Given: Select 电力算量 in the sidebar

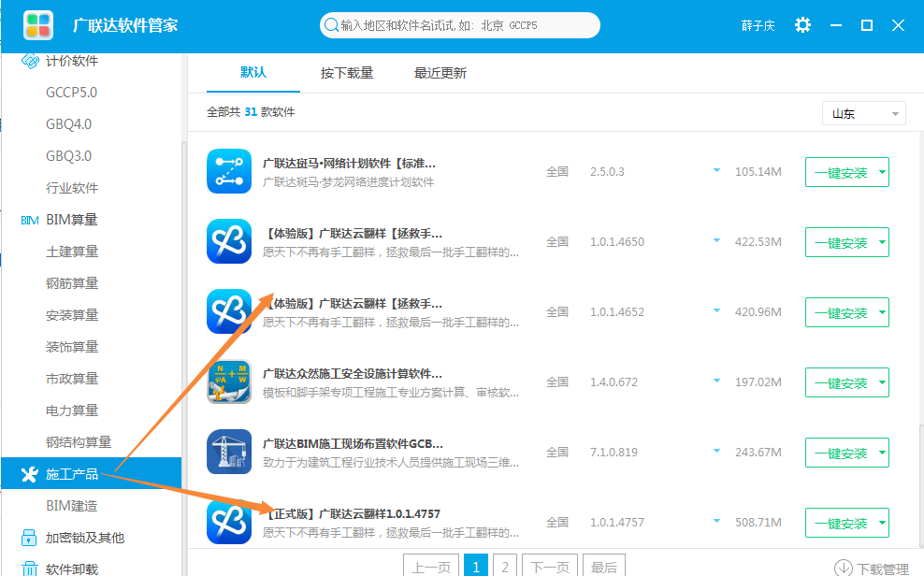Looking at the screenshot, I should (x=72, y=410).
